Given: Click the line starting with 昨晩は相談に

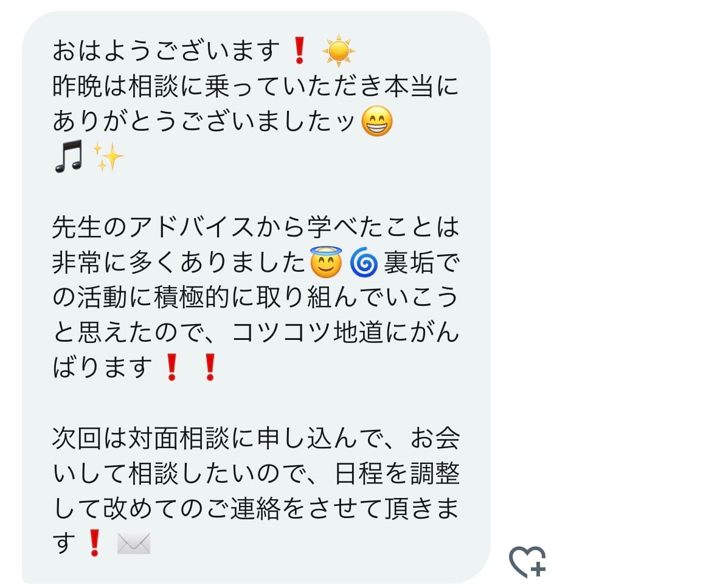Looking at the screenshot, I should pos(255,86).
